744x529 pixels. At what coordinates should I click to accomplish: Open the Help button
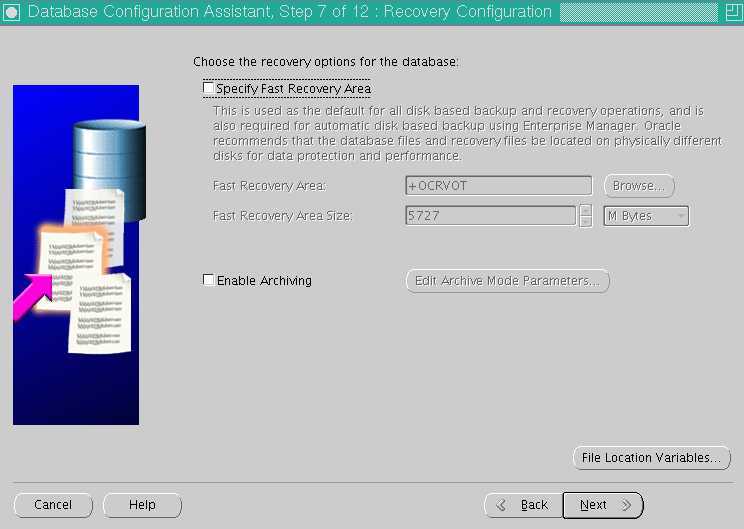tap(142, 505)
